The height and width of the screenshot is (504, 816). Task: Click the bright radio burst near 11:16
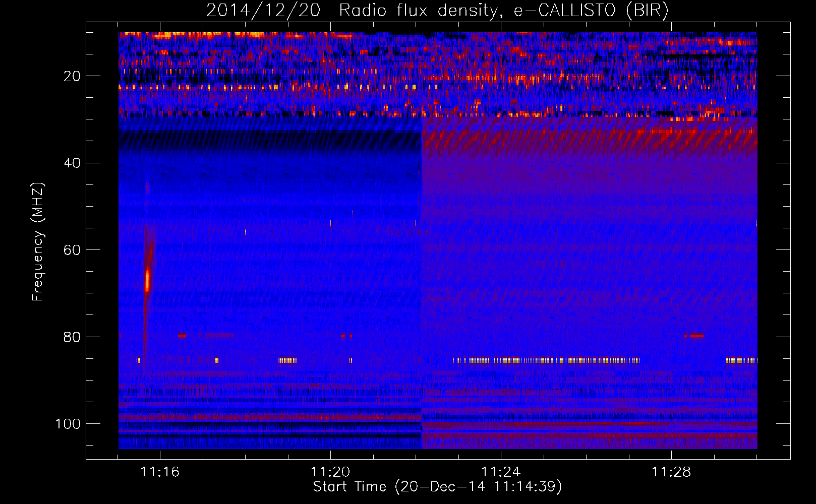tap(148, 280)
